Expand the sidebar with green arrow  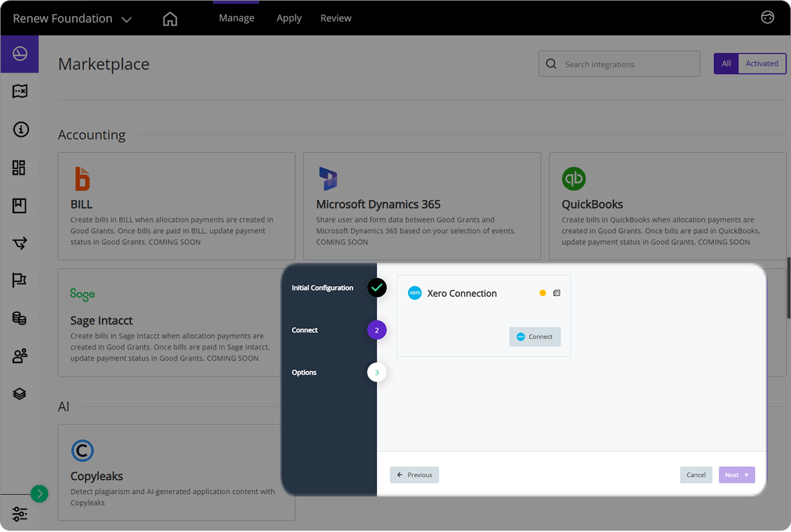[x=39, y=493]
